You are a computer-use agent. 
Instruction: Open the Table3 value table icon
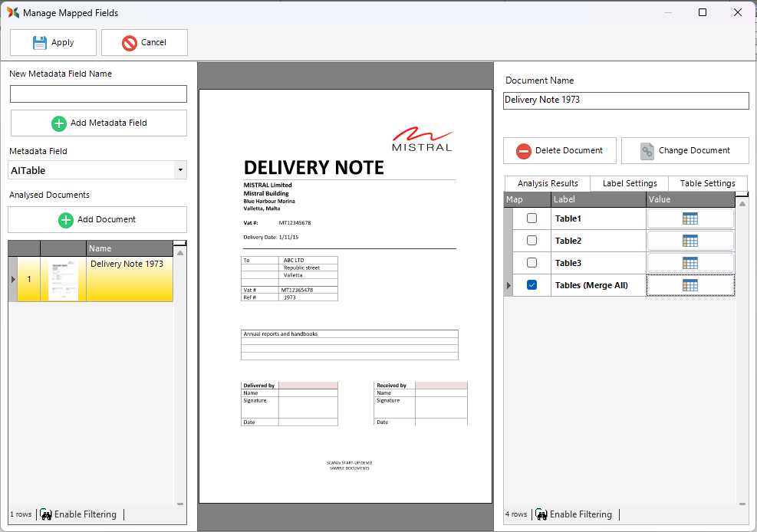coord(690,263)
